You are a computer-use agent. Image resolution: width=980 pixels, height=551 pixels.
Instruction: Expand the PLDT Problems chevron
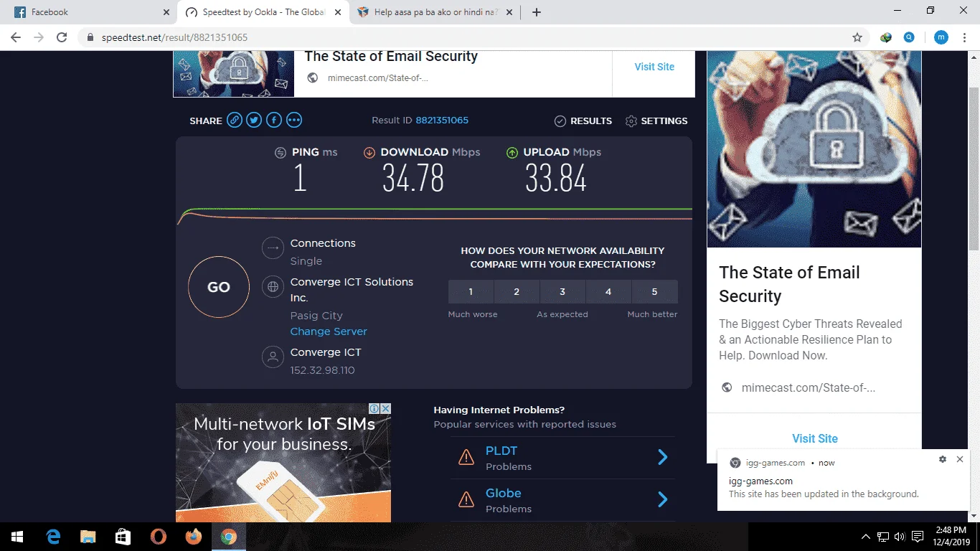coord(663,457)
